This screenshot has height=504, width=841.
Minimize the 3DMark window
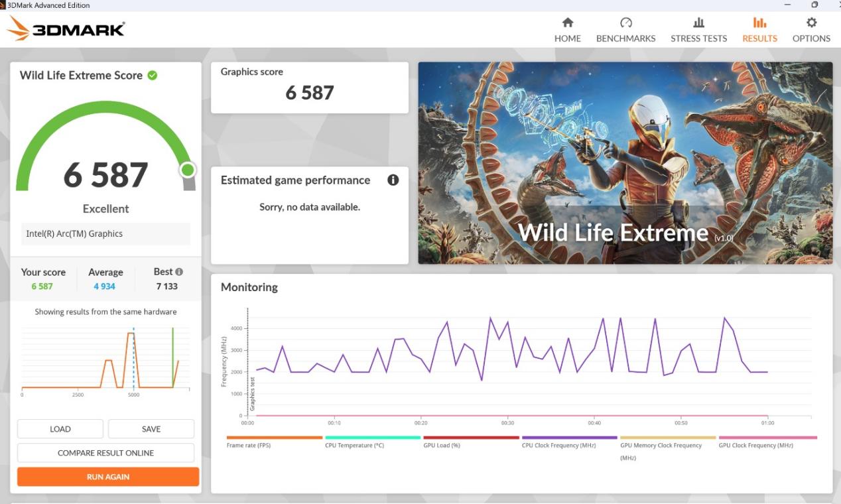click(x=787, y=5)
